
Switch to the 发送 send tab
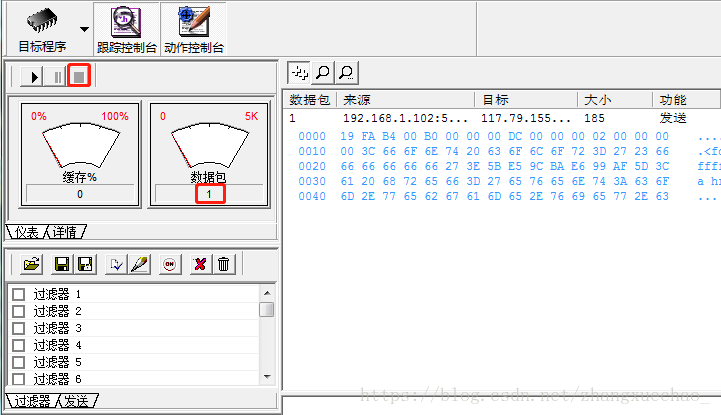tap(77, 401)
